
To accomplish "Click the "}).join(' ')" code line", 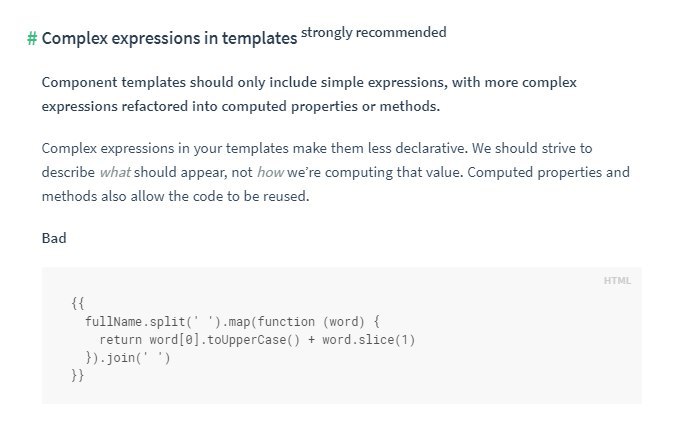I will (128, 357).
